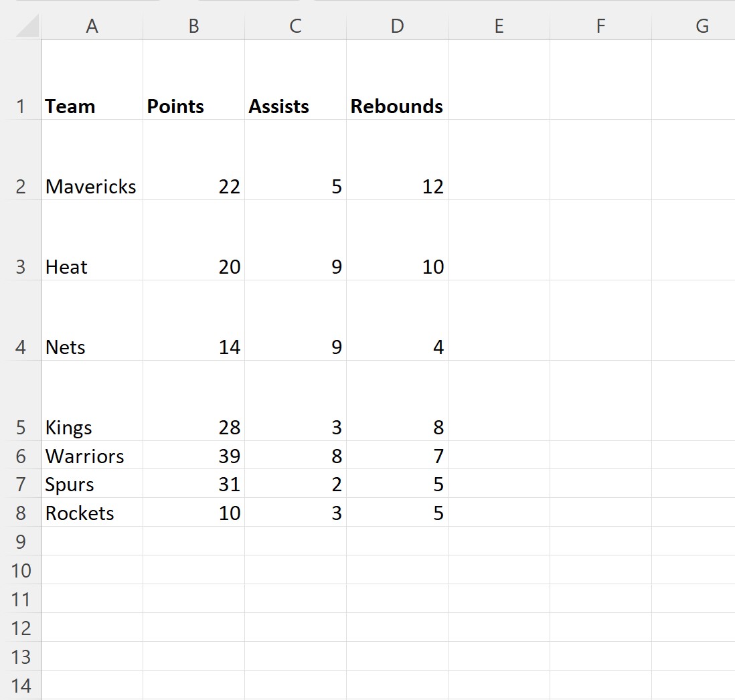Click the Select All corner triangle
This screenshot has width=735, height=700.
coord(27,25)
